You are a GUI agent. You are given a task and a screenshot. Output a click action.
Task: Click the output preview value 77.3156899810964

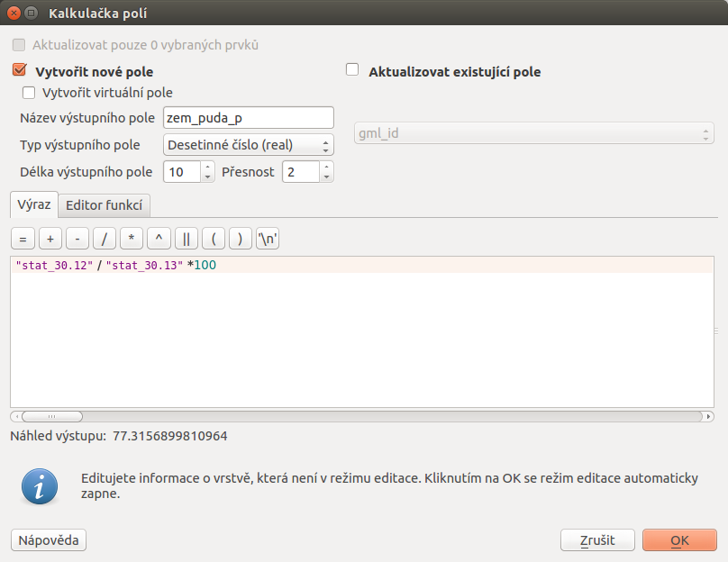[x=170, y=436]
